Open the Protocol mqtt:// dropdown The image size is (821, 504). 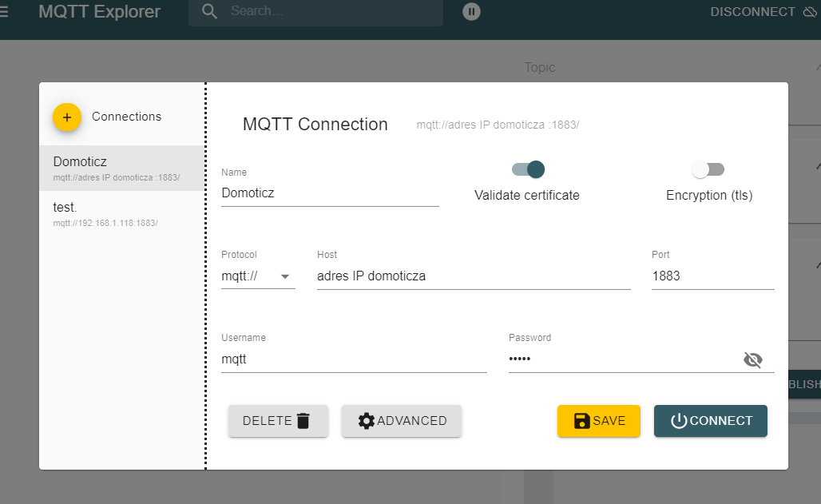(258, 276)
